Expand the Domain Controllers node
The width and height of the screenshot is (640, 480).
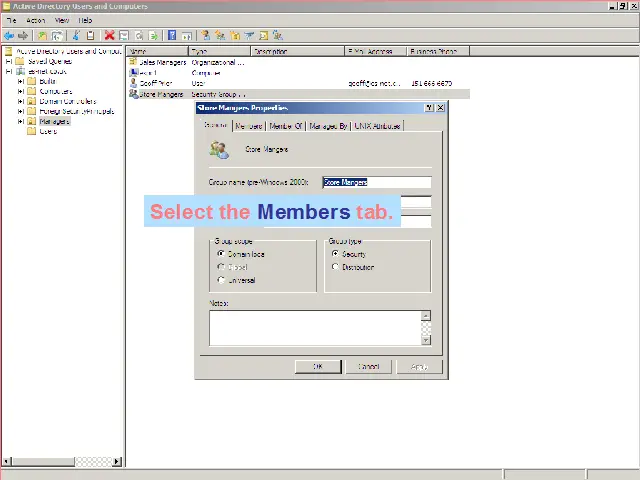coord(20,101)
